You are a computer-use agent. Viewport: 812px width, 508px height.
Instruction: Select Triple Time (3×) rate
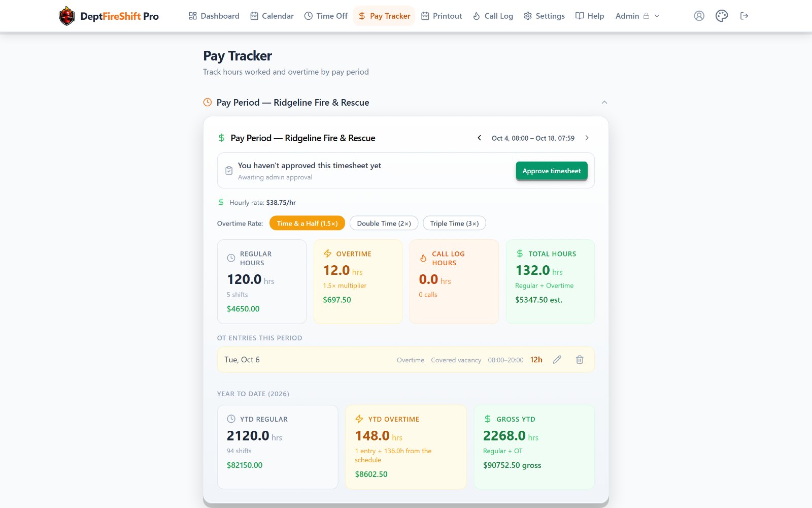454,223
